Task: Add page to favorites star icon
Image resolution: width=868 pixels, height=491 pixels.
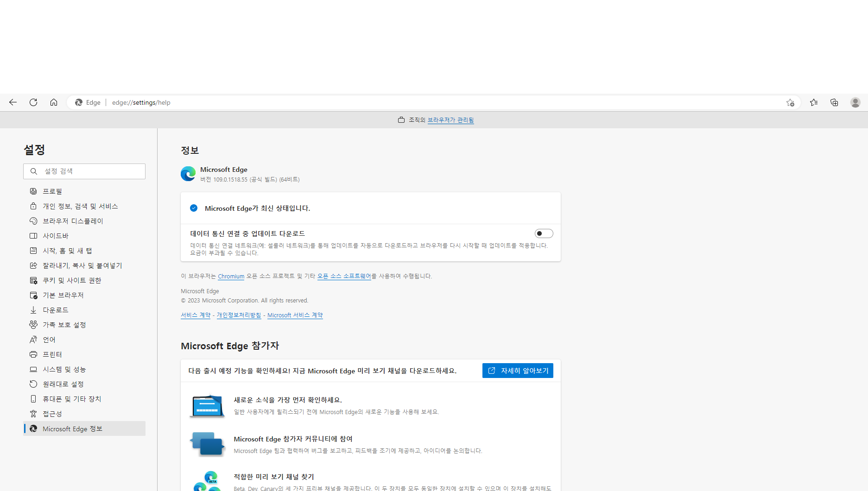Action: click(x=790, y=102)
